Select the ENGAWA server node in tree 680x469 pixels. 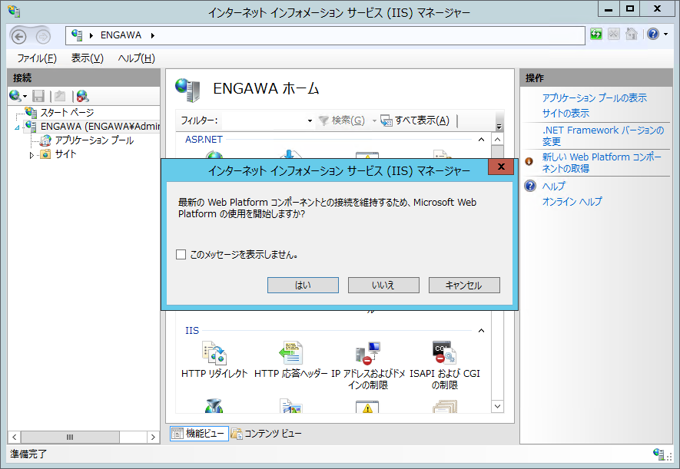coord(100,127)
